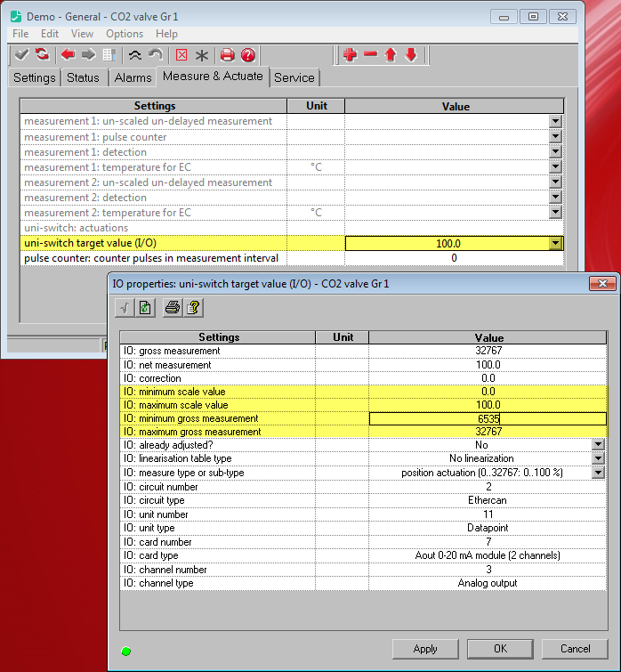Click the OK button

[500, 649]
